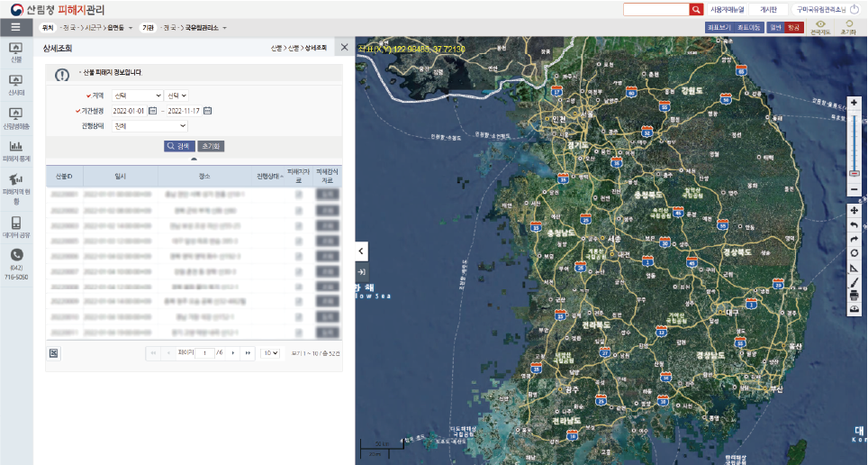
Task: Collapse the search form with up arrow
Action: click(x=194, y=160)
